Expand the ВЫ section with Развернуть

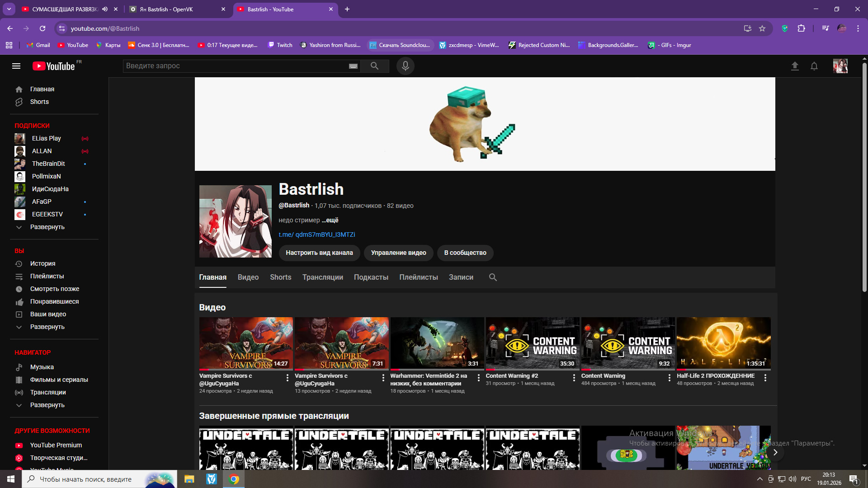click(x=47, y=327)
